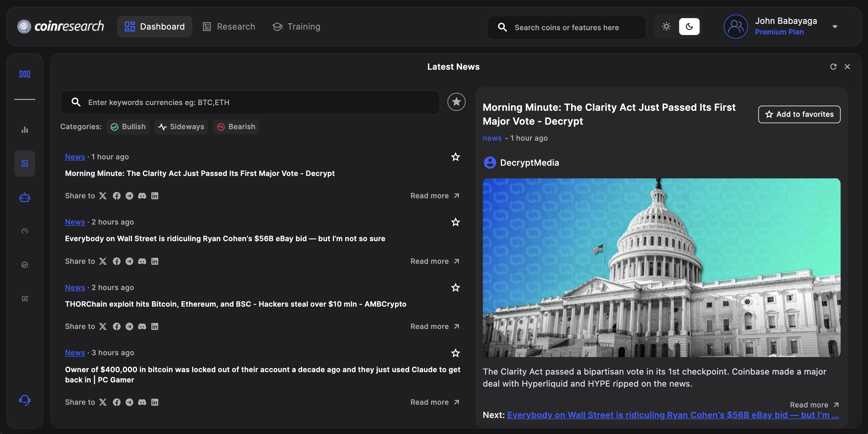Refresh the Latest News panel
Image resolution: width=868 pixels, height=434 pixels.
[x=833, y=67]
